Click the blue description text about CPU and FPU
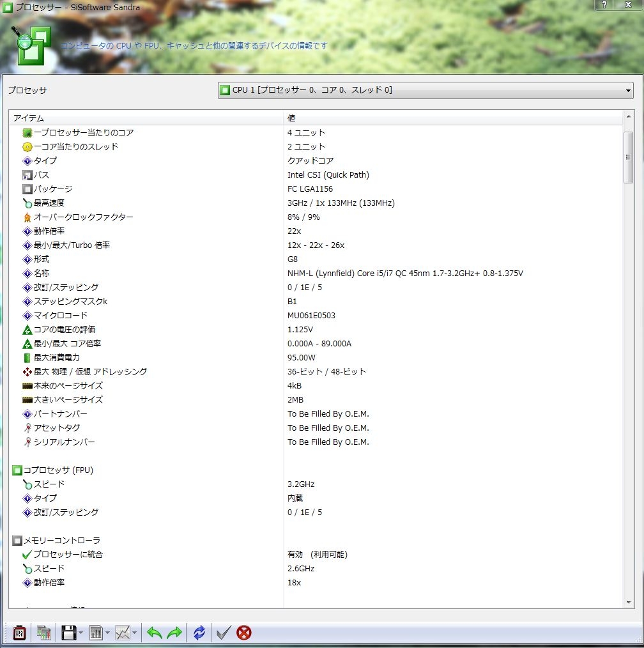The height and width of the screenshot is (648, 644). click(x=194, y=45)
